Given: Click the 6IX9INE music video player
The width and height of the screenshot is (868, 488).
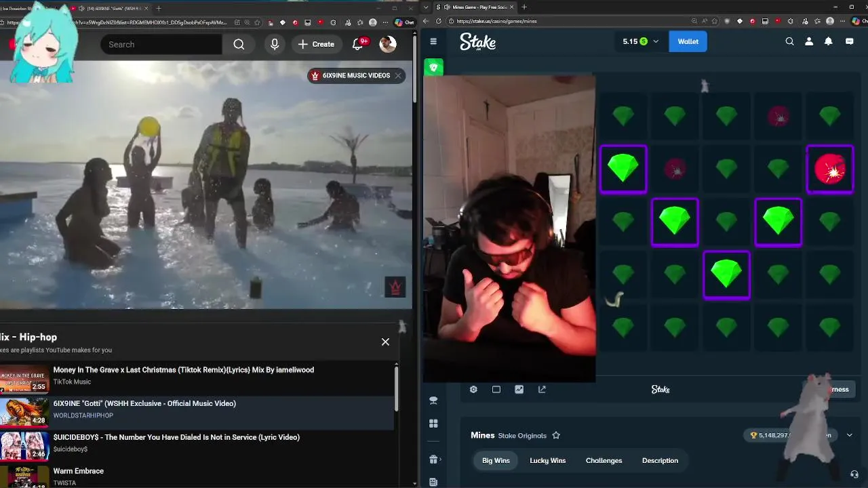Looking at the screenshot, I should (x=205, y=184).
